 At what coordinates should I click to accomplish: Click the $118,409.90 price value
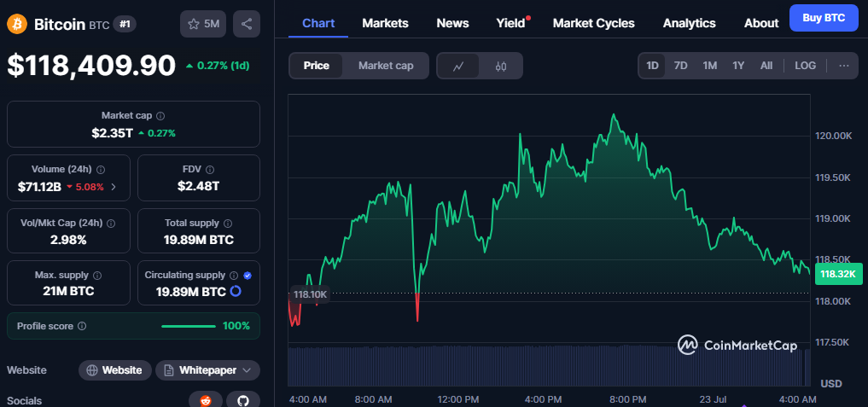coord(91,66)
